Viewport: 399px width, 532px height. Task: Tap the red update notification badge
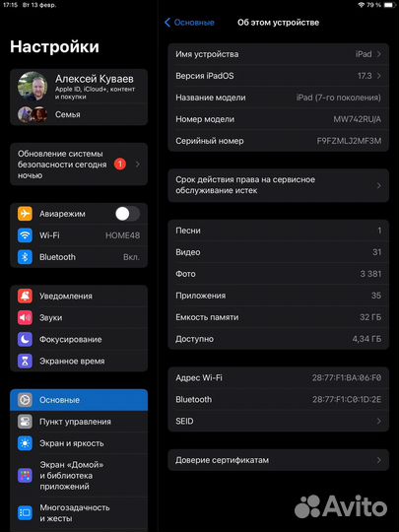pyautogui.click(x=120, y=165)
